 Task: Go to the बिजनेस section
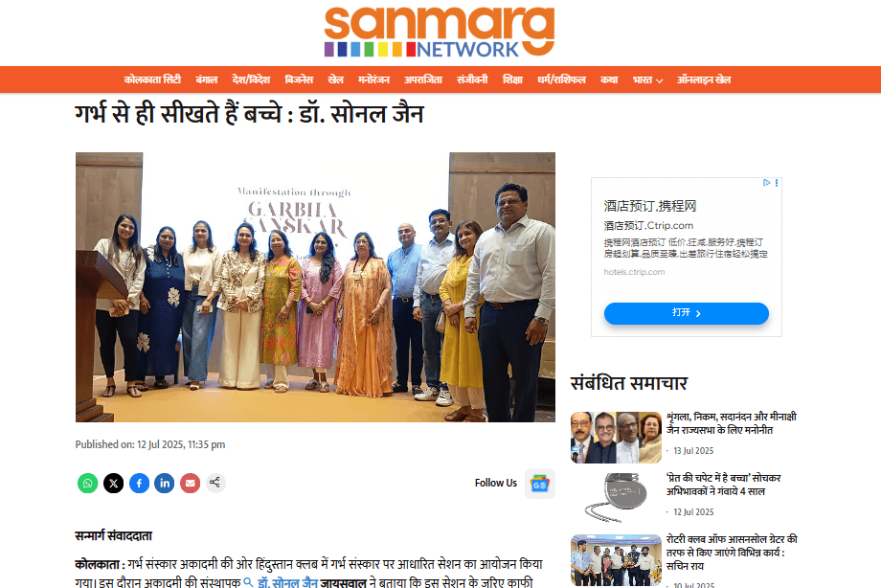(x=299, y=79)
